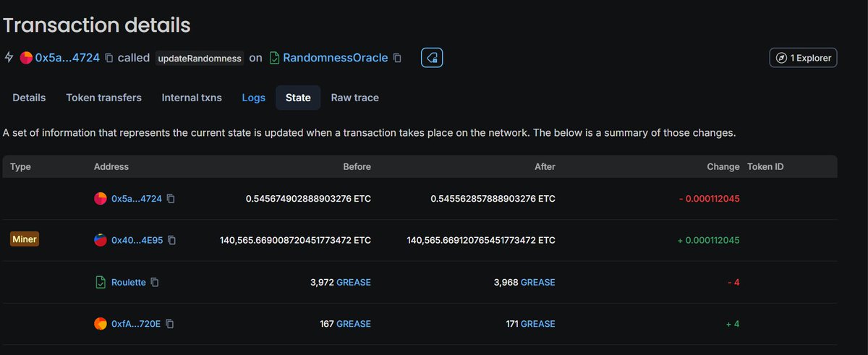Click the Transaction details heading
The width and height of the screenshot is (868, 355).
click(97, 25)
